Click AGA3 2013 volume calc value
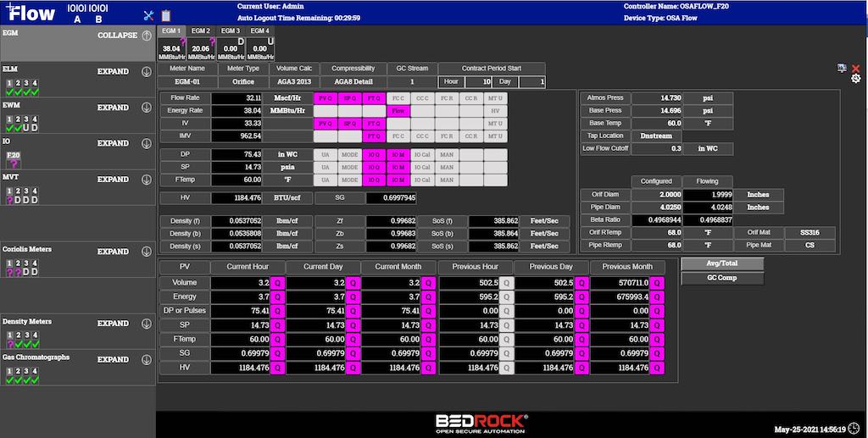This screenshot has height=438, width=868. [294, 82]
